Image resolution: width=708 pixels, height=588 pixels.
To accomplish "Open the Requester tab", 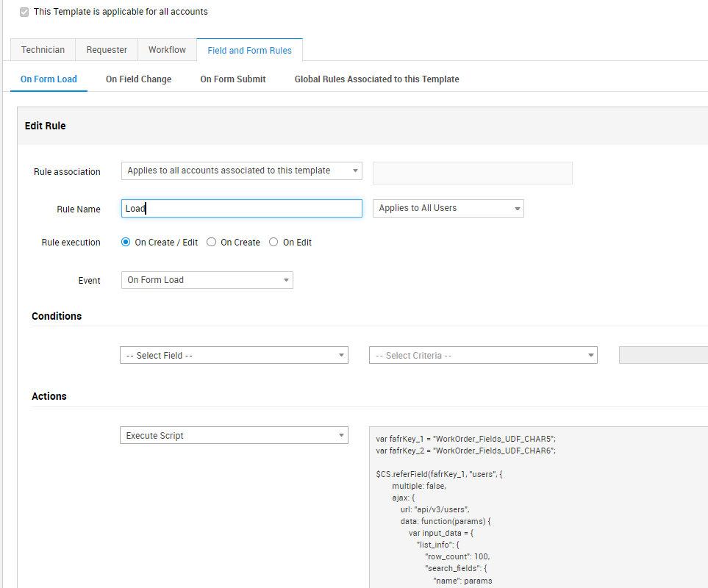I will point(107,50).
